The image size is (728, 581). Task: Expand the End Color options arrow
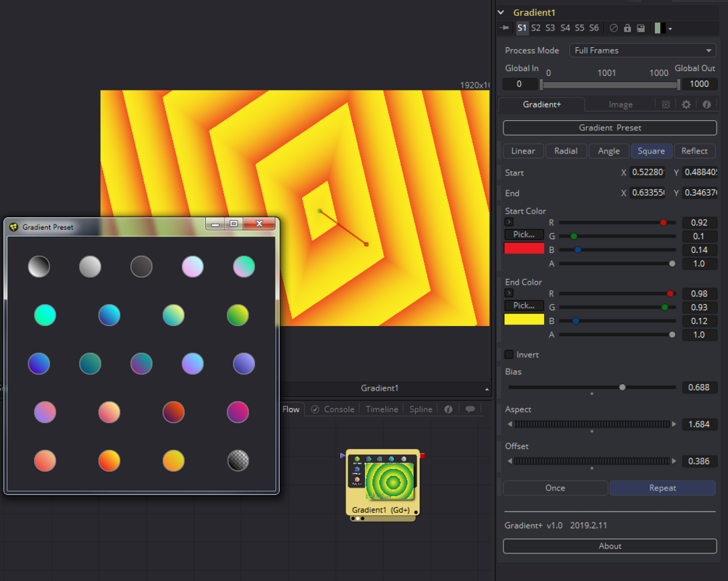pyautogui.click(x=509, y=293)
